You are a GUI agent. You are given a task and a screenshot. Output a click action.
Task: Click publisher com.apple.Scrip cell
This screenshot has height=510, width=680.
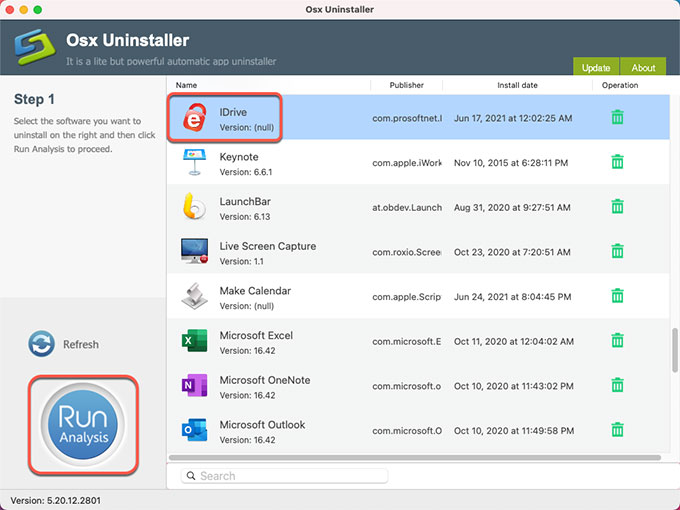(x=407, y=297)
